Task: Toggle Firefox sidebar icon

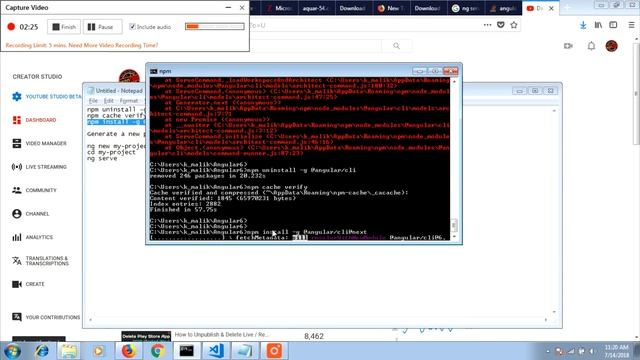Action: click(x=613, y=25)
